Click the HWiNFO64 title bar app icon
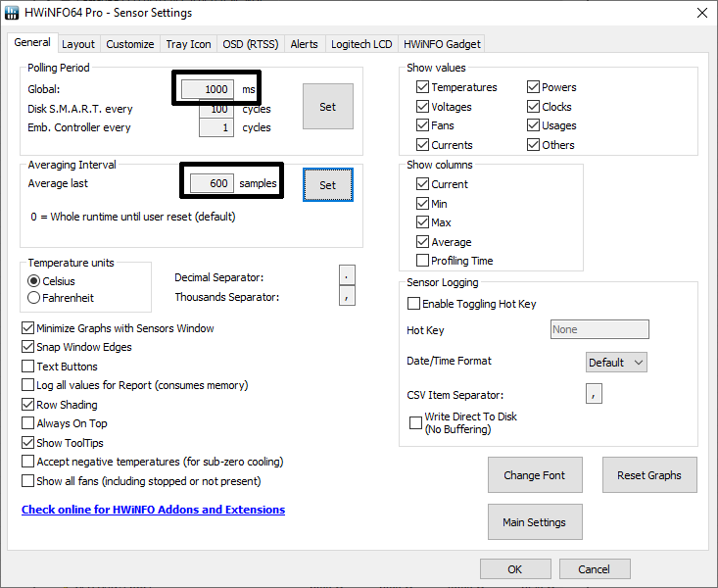Viewport: 718px width, 588px height. point(12,13)
